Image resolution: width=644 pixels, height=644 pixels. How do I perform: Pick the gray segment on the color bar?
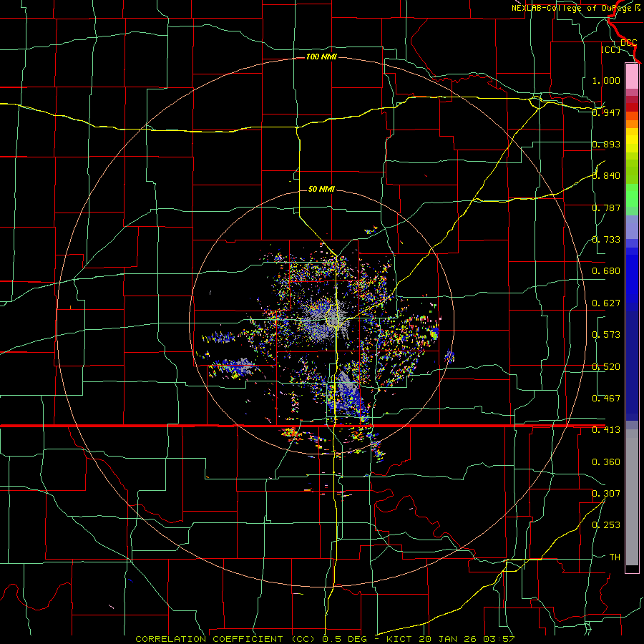(632, 497)
